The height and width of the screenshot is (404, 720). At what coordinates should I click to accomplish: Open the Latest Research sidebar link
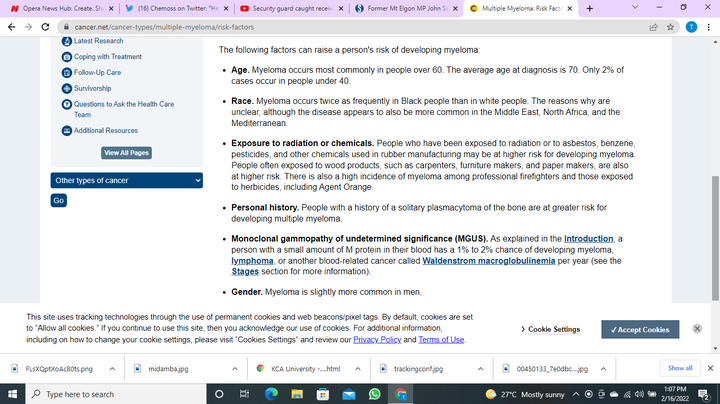pos(98,41)
